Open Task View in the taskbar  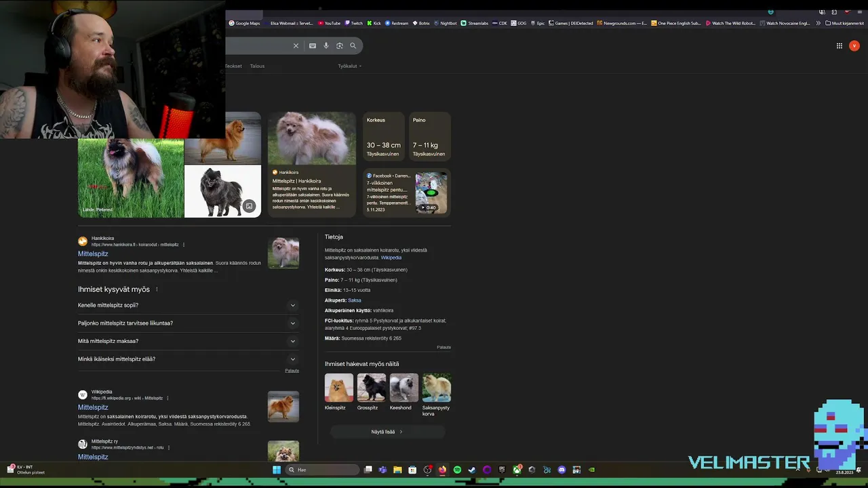(x=368, y=470)
